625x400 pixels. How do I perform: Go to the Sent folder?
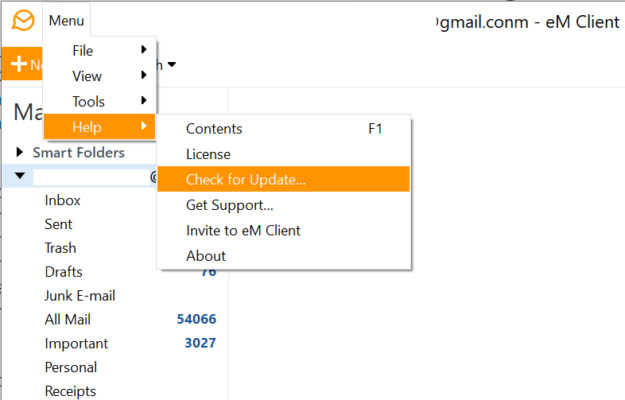click(59, 224)
